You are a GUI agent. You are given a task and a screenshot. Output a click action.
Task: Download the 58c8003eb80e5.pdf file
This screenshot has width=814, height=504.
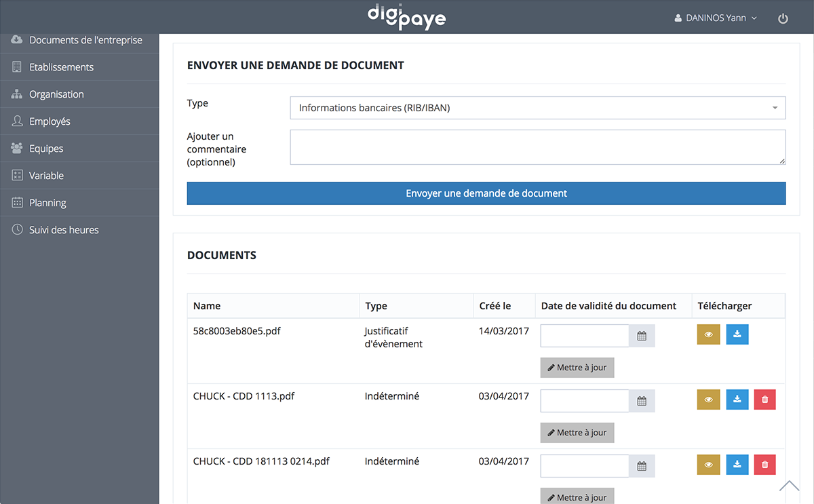737,334
